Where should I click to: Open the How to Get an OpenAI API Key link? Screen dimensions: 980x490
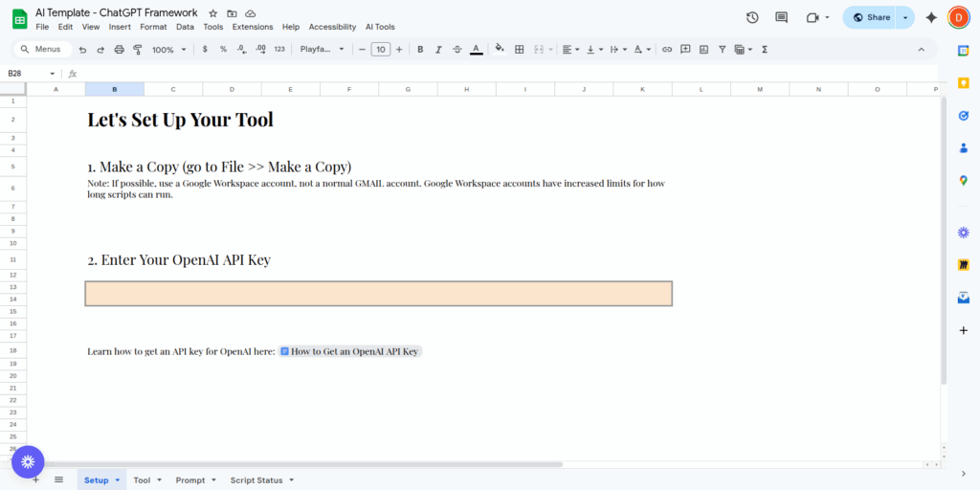350,351
